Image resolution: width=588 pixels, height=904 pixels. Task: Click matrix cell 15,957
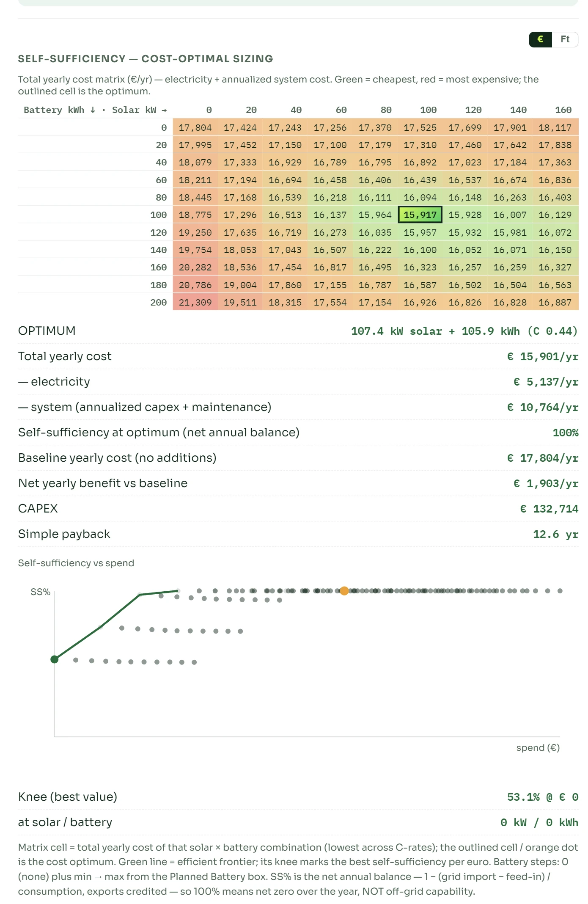coord(420,232)
